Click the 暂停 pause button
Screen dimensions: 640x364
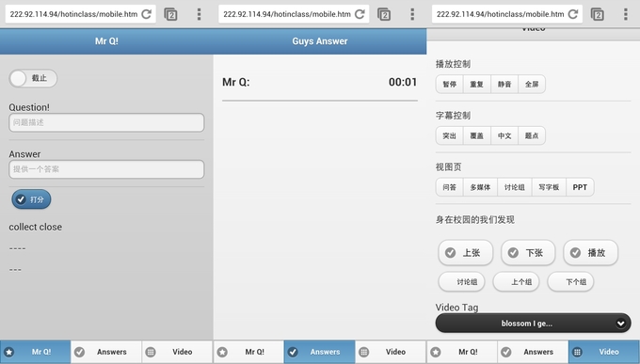449,84
